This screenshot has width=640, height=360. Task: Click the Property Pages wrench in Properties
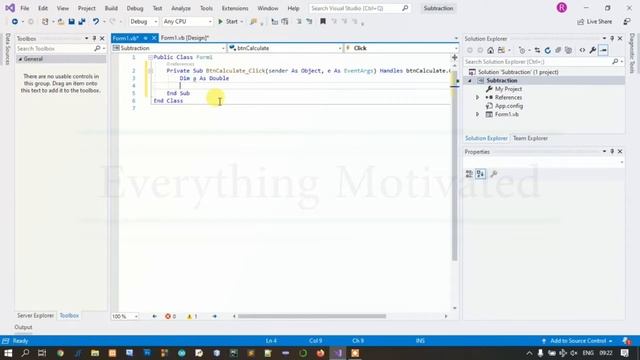click(x=493, y=174)
